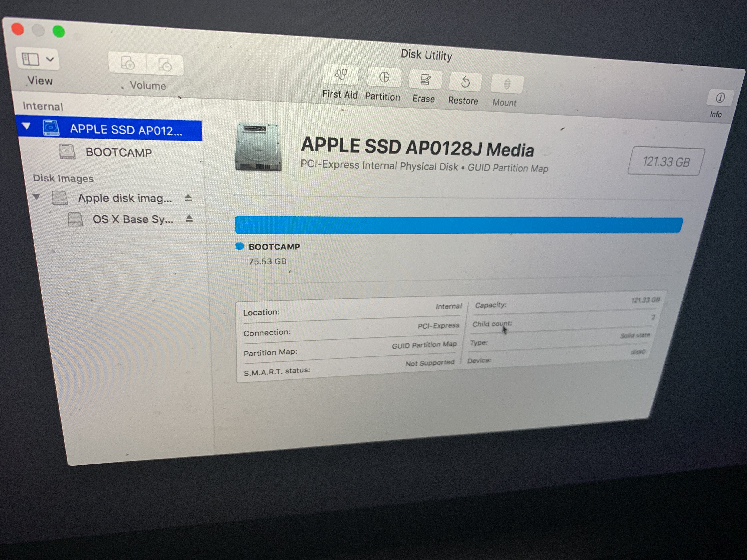Collapse the Apple disk image tree
Viewport: 747px width, 560px height.
pos(36,196)
